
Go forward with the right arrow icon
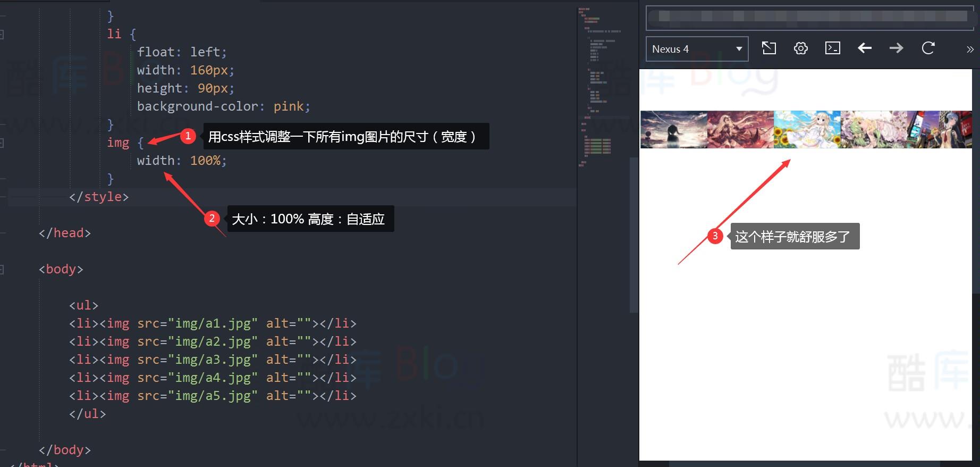click(897, 48)
